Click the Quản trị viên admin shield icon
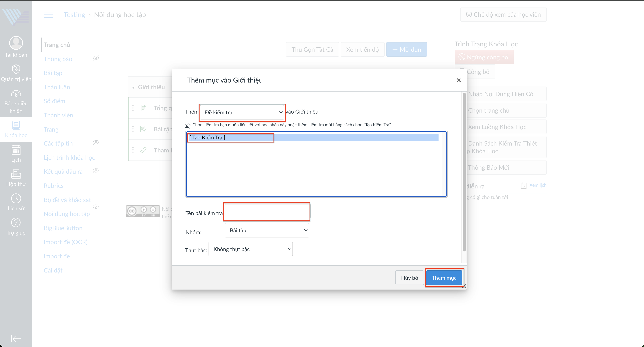The width and height of the screenshot is (644, 347). [16, 69]
